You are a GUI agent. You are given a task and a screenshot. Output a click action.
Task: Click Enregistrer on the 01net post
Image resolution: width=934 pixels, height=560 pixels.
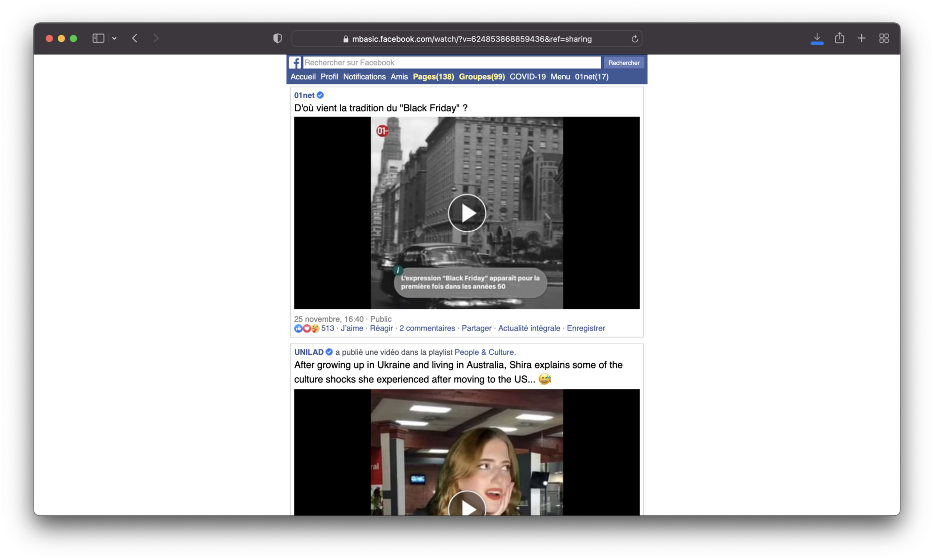586,328
